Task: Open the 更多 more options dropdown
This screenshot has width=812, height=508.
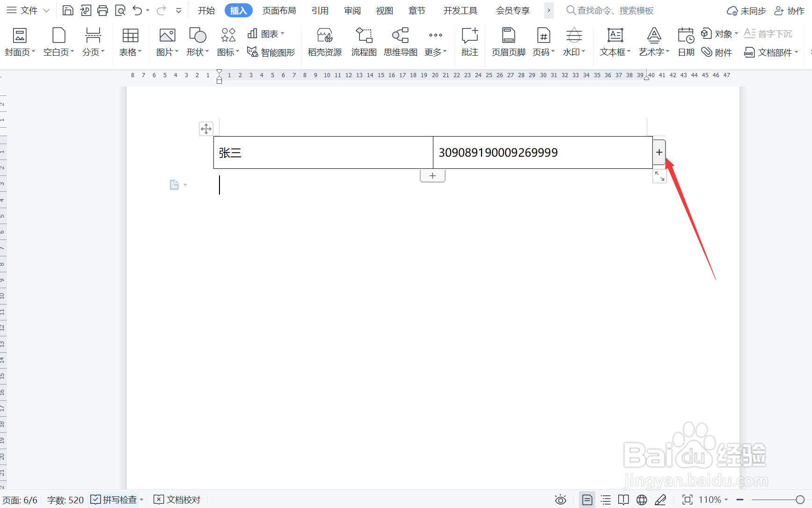Action: point(436,42)
